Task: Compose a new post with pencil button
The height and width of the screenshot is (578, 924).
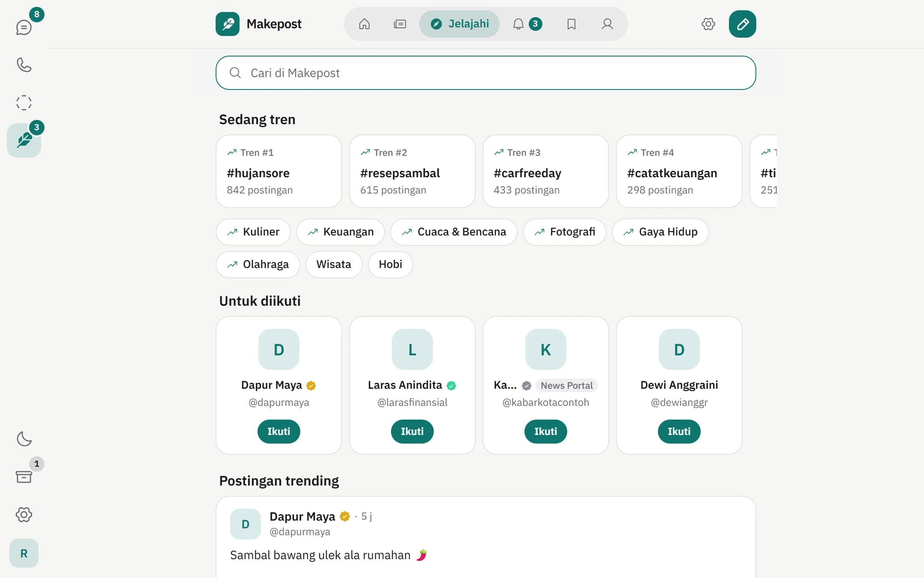Action: point(743,24)
